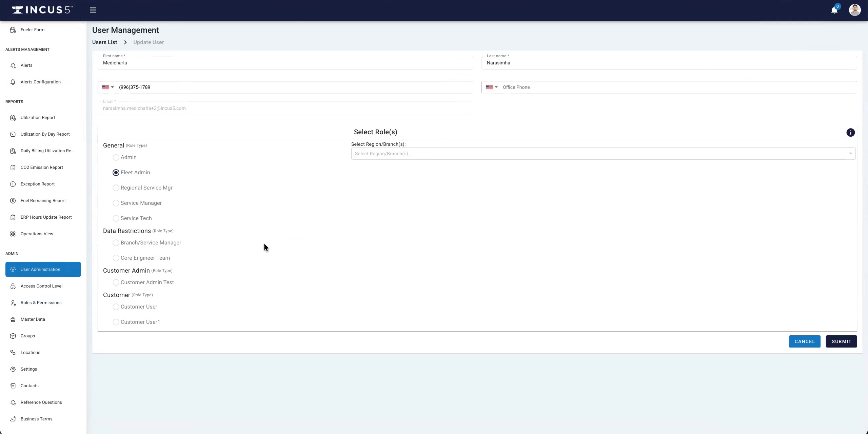Viewport: 868px width, 434px height.
Task: Click the Fuel Remaining Report icon
Action: point(13,201)
